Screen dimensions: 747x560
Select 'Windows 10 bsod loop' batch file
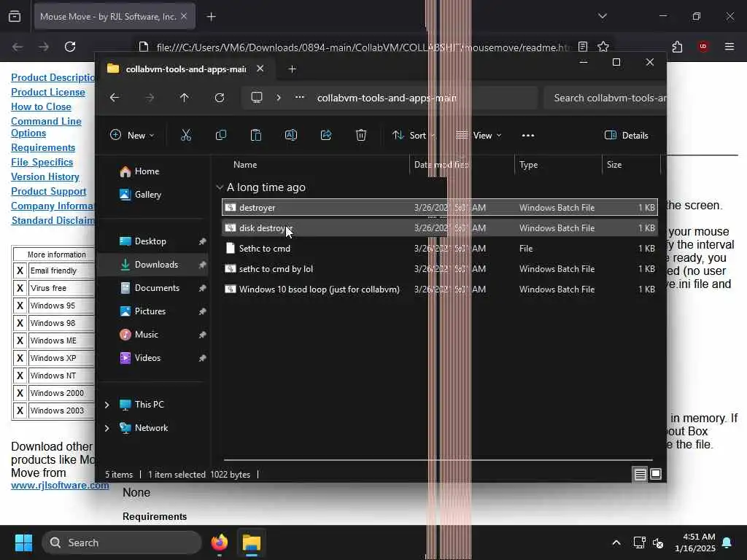440,289
